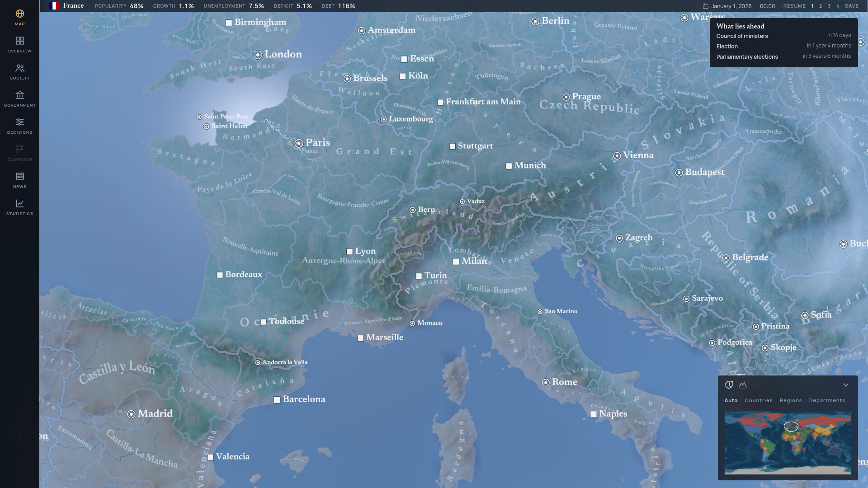
Task: Click the Valencia city label
Action: pyautogui.click(x=232, y=456)
